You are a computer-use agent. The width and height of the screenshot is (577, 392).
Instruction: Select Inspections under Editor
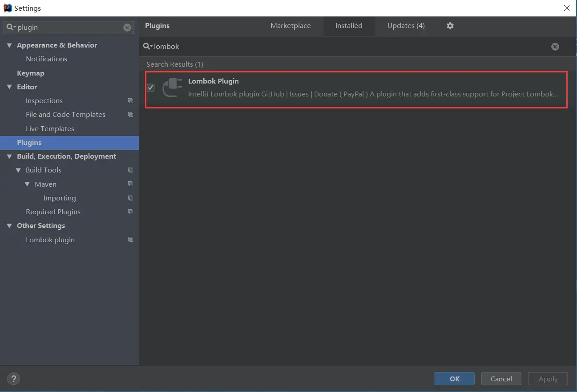click(x=44, y=101)
